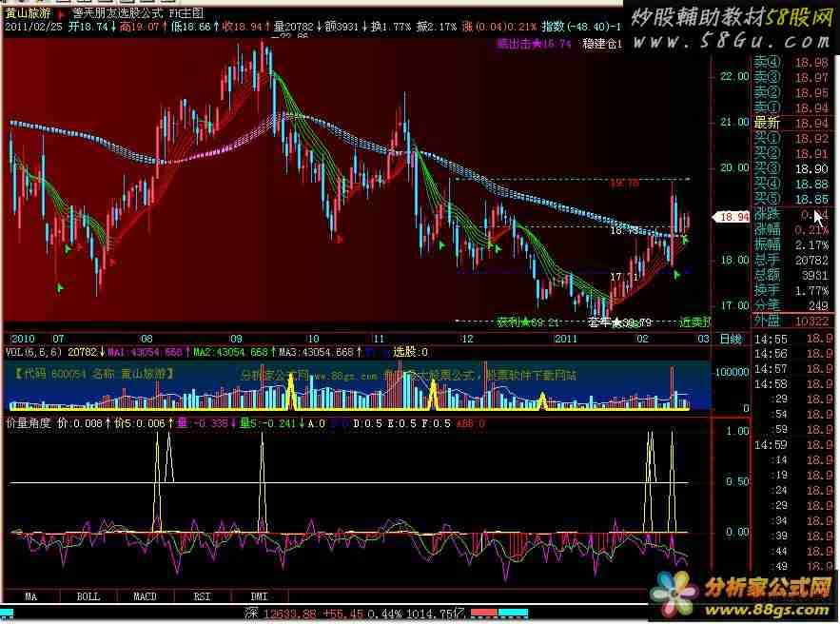Click the 分笔 249 row
Image resolution: width=840 pixels, height=624 pixels.
tap(791, 306)
